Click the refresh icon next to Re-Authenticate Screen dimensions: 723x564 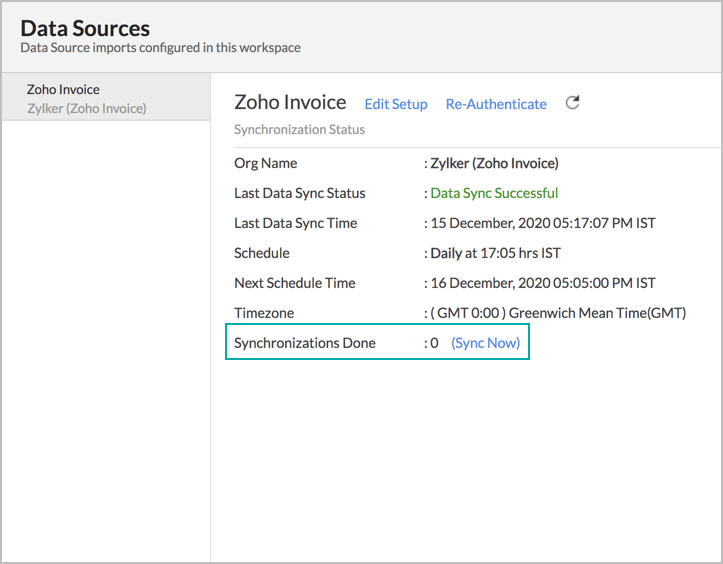pos(572,102)
